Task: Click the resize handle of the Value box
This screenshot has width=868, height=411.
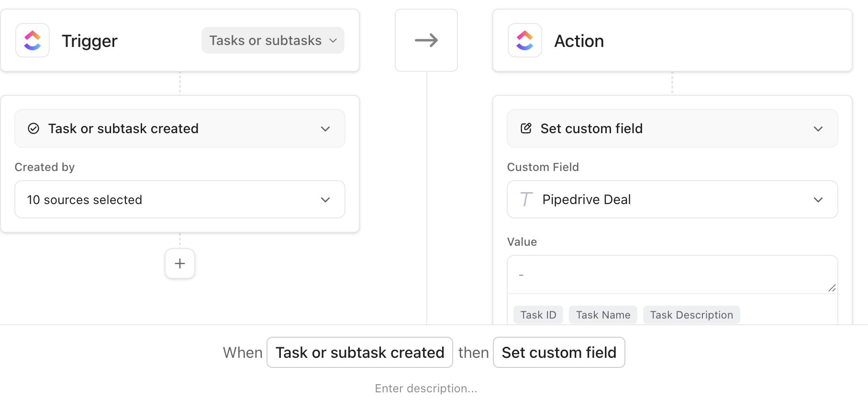Action: click(x=832, y=288)
